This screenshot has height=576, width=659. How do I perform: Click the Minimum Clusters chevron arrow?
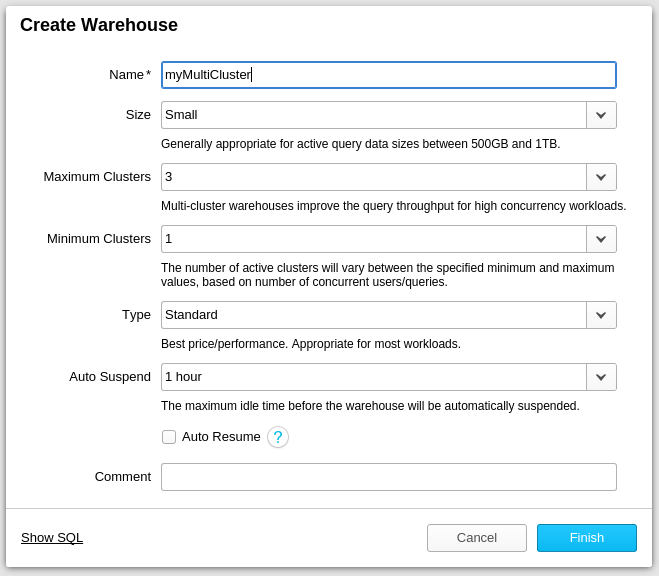click(x=601, y=239)
